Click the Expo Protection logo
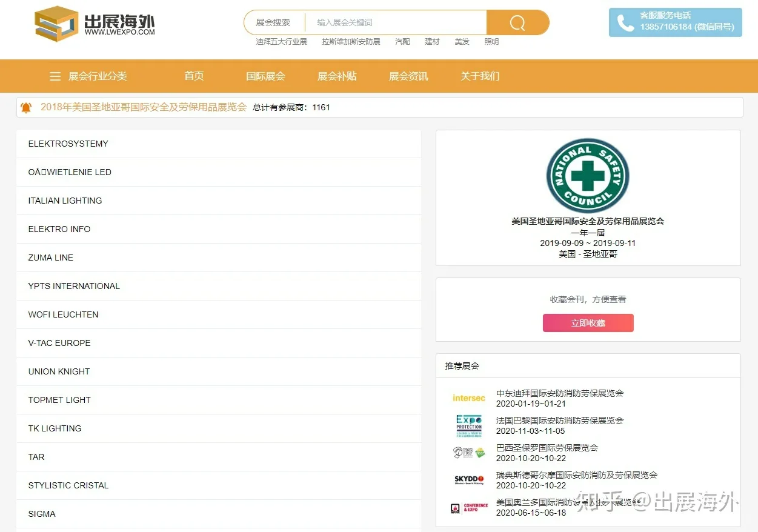758x532 pixels. 468,425
